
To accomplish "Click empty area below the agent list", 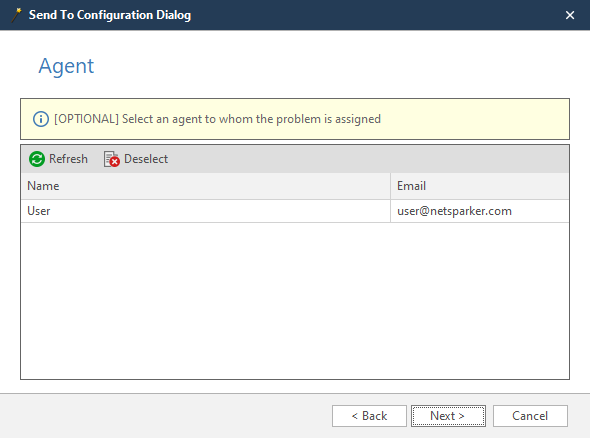I will [295, 301].
